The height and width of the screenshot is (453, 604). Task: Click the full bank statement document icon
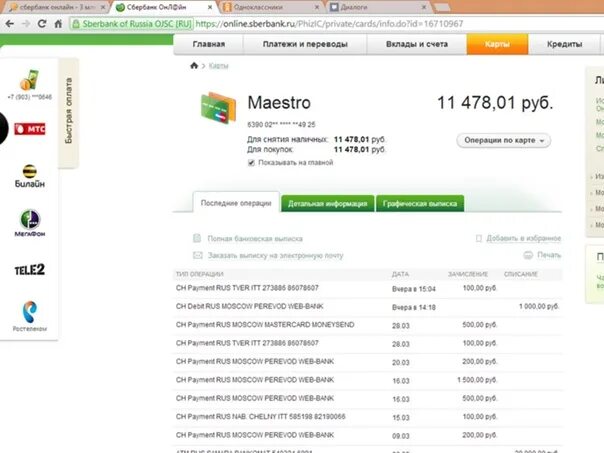[x=197, y=238]
